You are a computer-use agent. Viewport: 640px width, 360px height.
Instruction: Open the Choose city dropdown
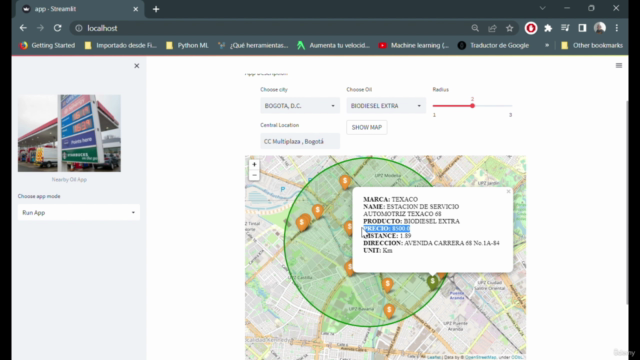coord(300,106)
